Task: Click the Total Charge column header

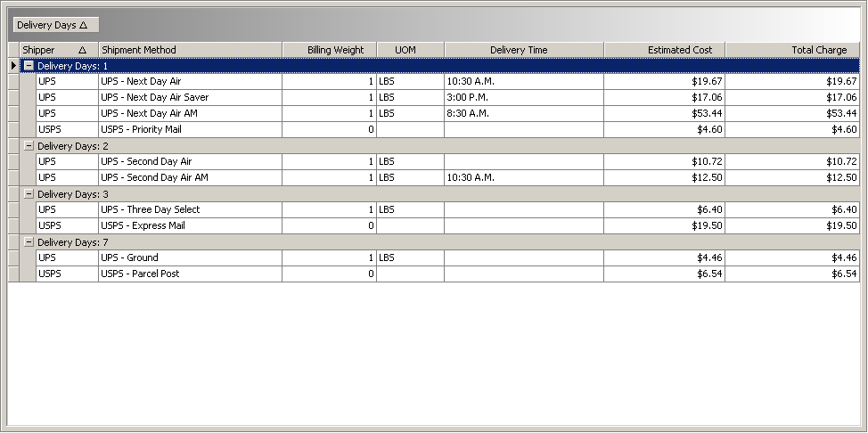Action: (x=791, y=50)
